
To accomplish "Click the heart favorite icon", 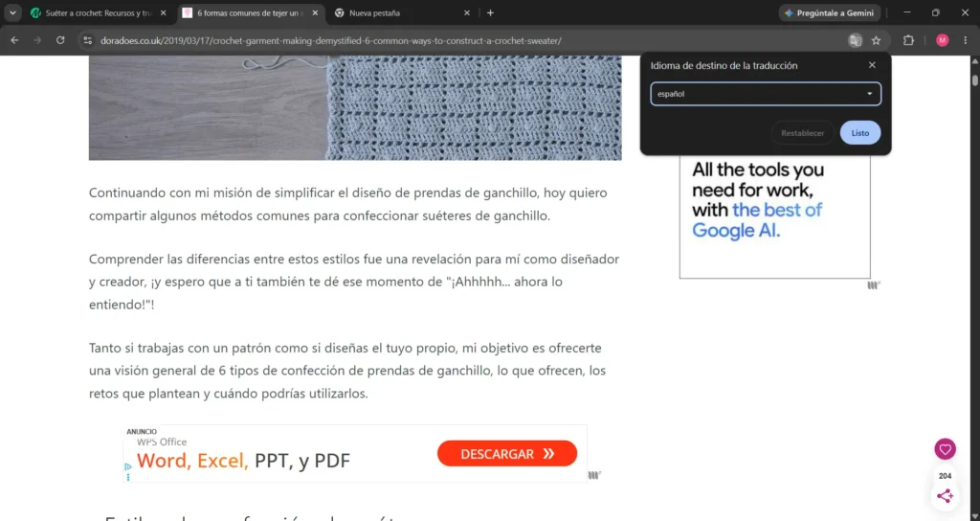I will [945, 449].
